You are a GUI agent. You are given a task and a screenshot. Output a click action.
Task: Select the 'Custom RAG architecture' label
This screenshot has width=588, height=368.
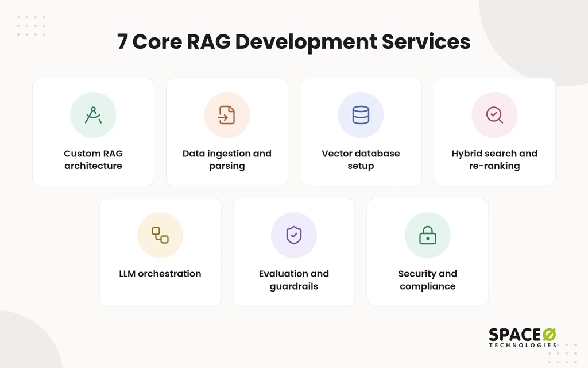[x=94, y=160]
